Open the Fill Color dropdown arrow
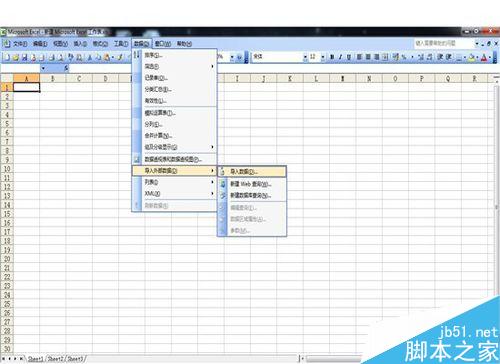500x364 pixels. (x=477, y=57)
